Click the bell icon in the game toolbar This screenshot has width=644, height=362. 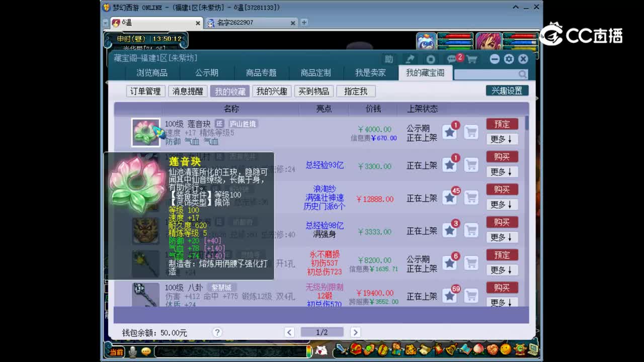(x=451, y=349)
